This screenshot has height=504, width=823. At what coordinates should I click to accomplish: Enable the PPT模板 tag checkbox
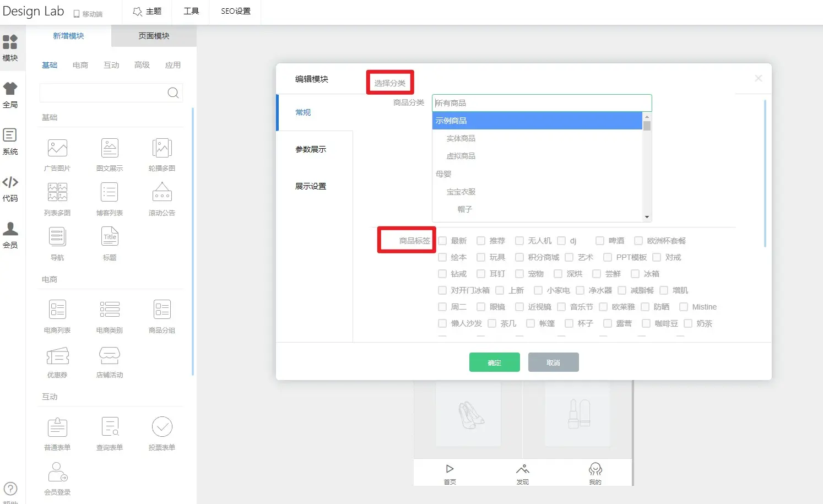[x=607, y=257]
